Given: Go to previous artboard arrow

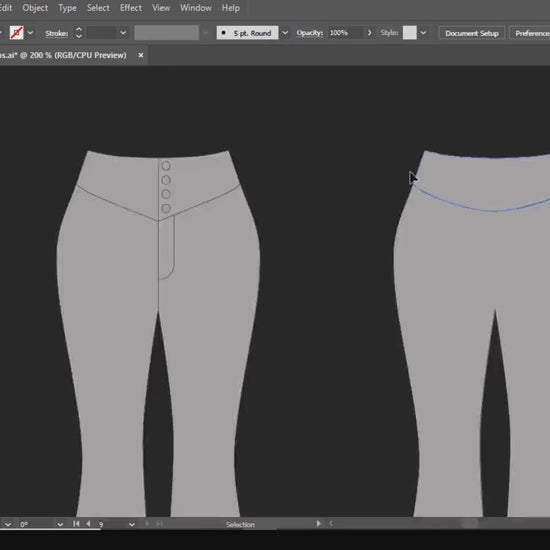Looking at the screenshot, I should pos(88,524).
